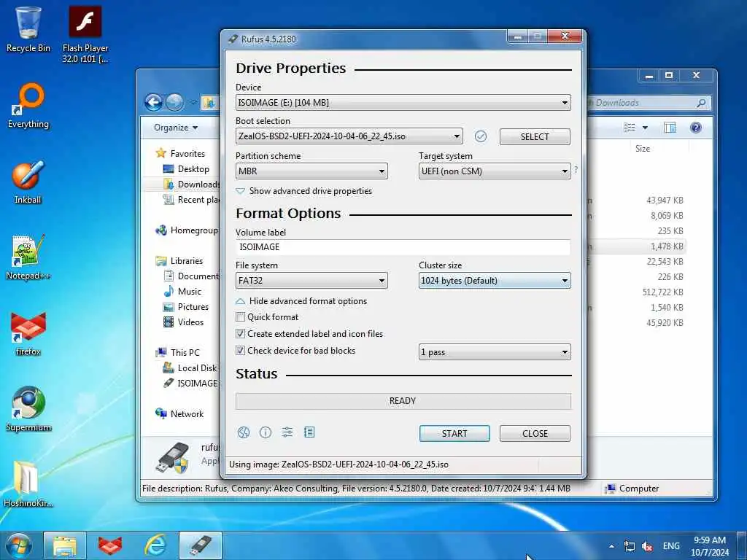Select Homegroup in Explorer sidebar
Viewport: 747px width, 560px height.
187,230
